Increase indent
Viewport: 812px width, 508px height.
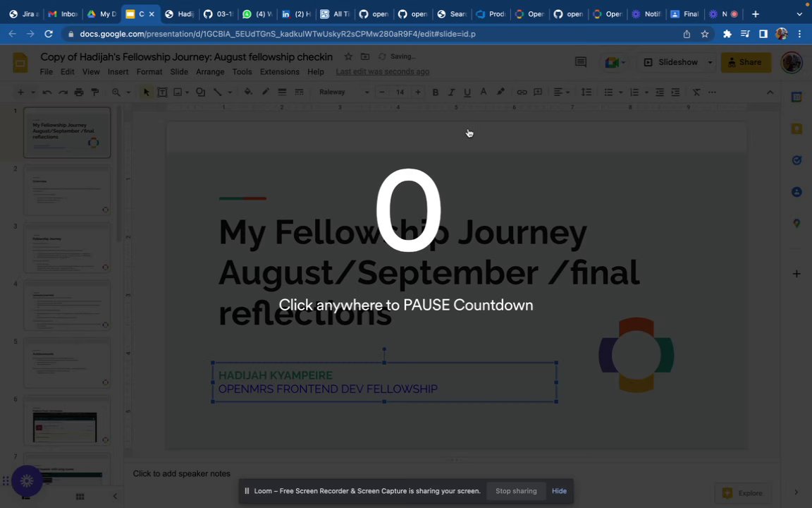tap(675, 92)
